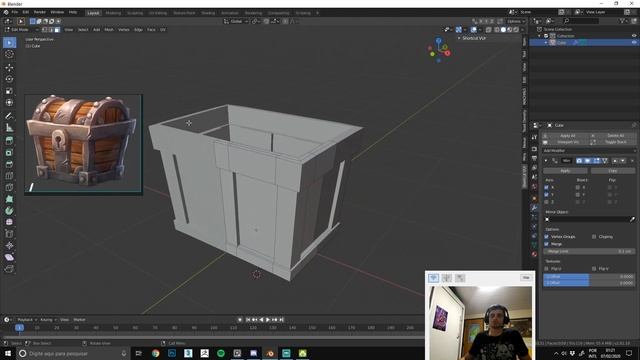Open the Render menu
Image resolution: width=640 pixels, height=360 pixels.
(x=40, y=13)
